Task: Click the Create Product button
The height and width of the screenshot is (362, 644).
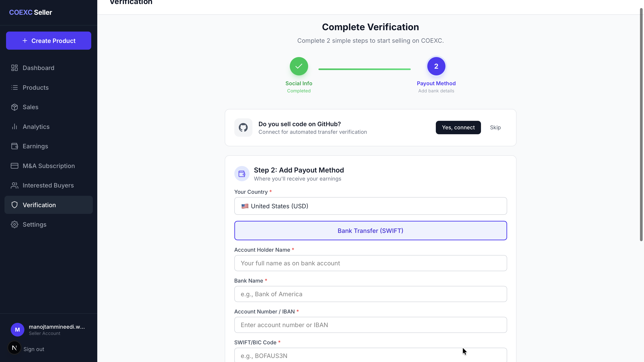Action: pyautogui.click(x=48, y=40)
